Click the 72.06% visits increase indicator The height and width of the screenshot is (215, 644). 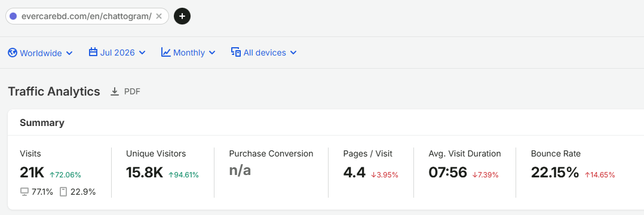pos(65,175)
